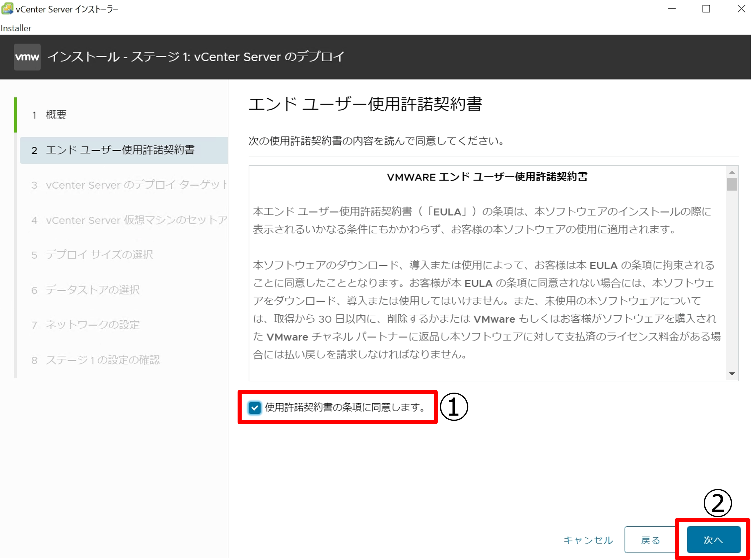Click the EULA scrollbar up arrow
This screenshot has height=560, width=753.
point(732,172)
